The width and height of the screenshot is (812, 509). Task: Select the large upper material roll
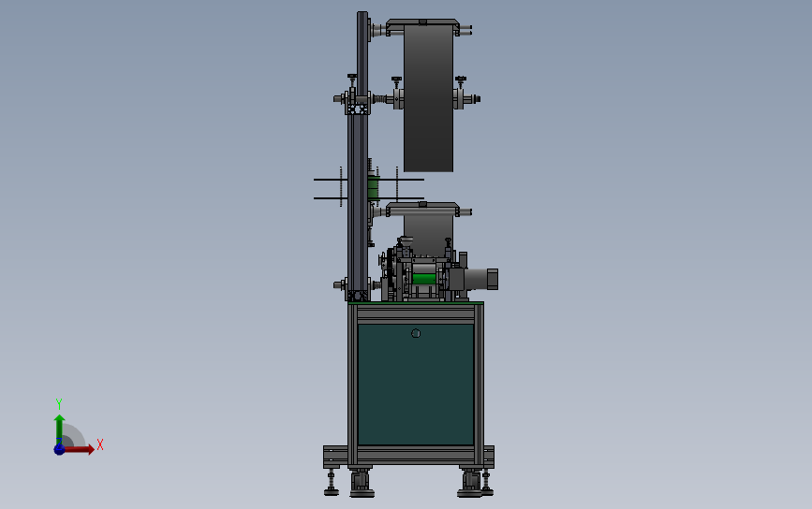pyautogui.click(x=428, y=98)
